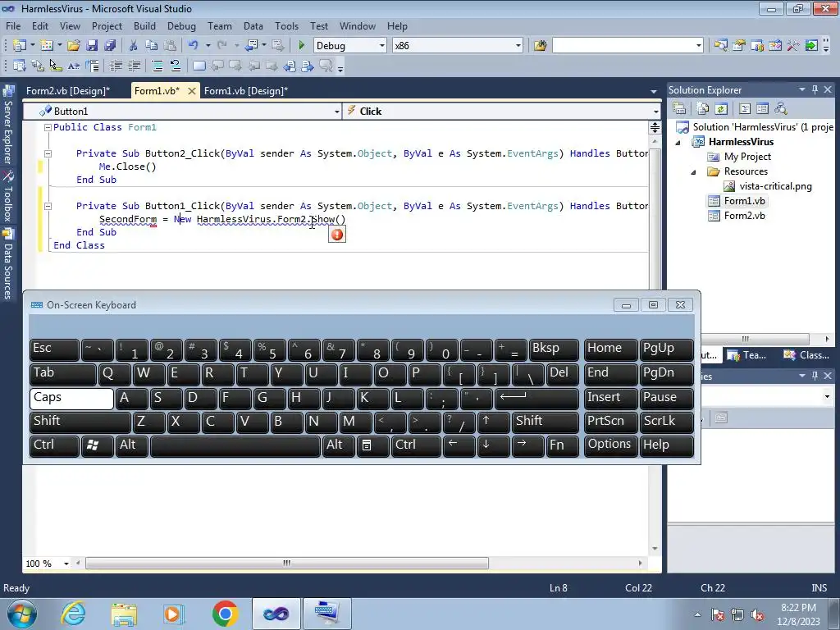Screen dimensions: 840x630
Task: Click the Copy toolbar icon
Action: coord(152,46)
